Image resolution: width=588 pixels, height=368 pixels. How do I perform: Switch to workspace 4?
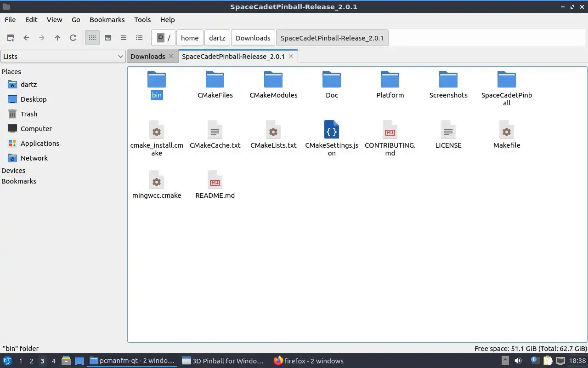[53, 361]
